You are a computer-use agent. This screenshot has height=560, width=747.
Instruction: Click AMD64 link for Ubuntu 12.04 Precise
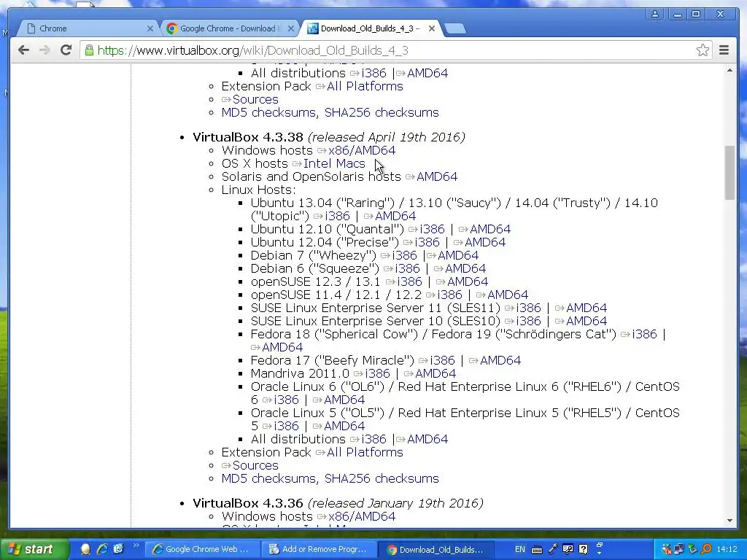coord(485,242)
